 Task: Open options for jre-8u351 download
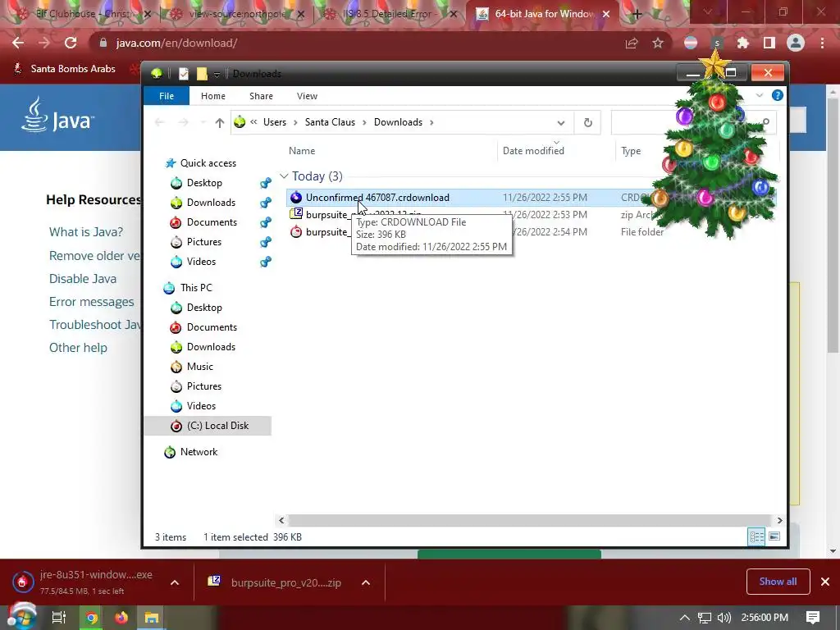click(175, 582)
